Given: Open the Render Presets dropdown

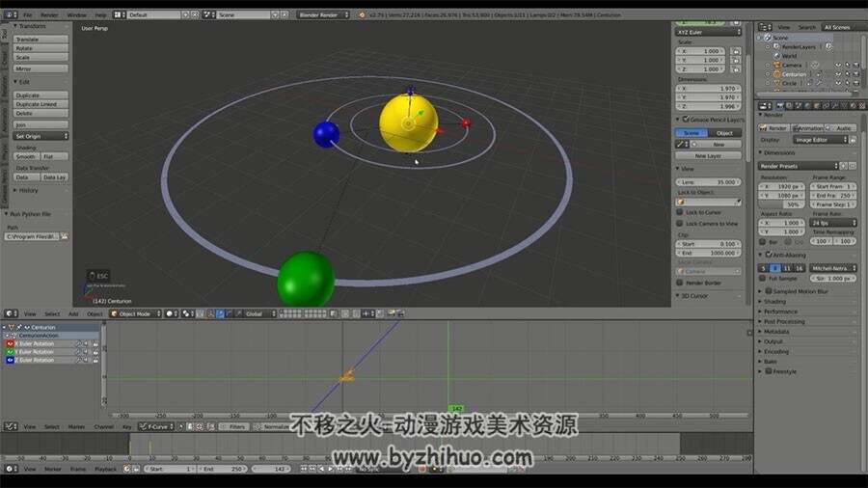Looking at the screenshot, I should pyautogui.click(x=799, y=166).
